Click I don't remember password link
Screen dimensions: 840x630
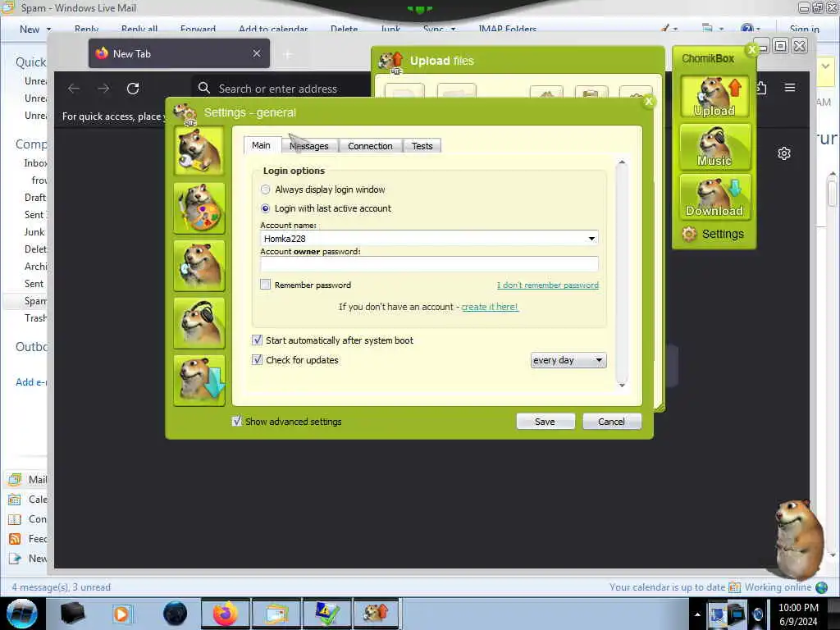[547, 285]
